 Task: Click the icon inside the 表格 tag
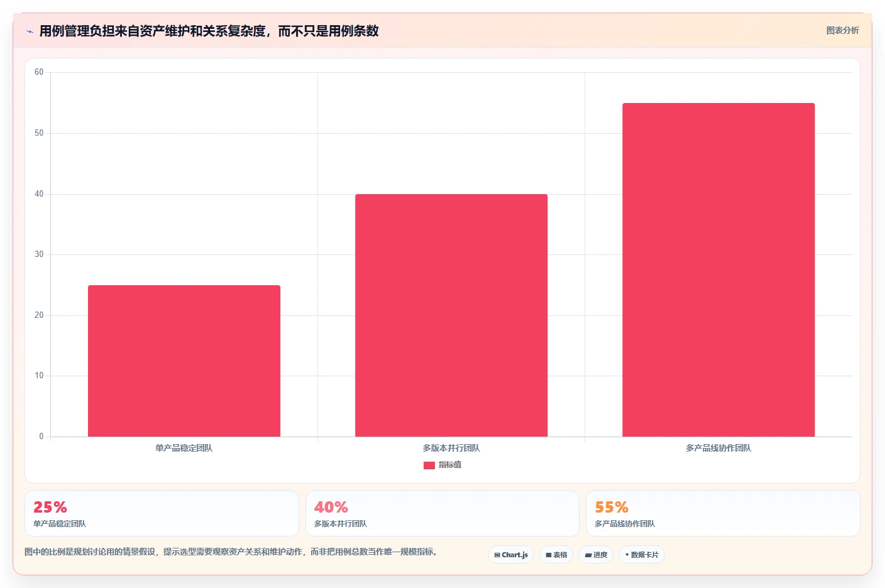pyautogui.click(x=549, y=555)
